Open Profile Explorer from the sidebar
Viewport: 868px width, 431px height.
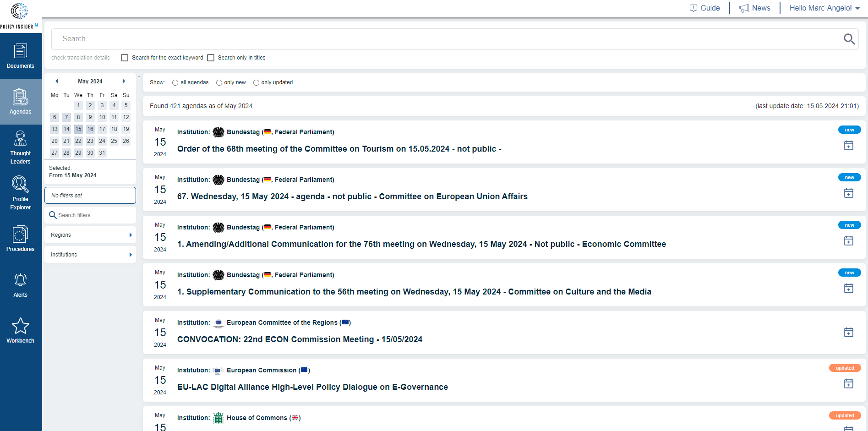(21, 193)
